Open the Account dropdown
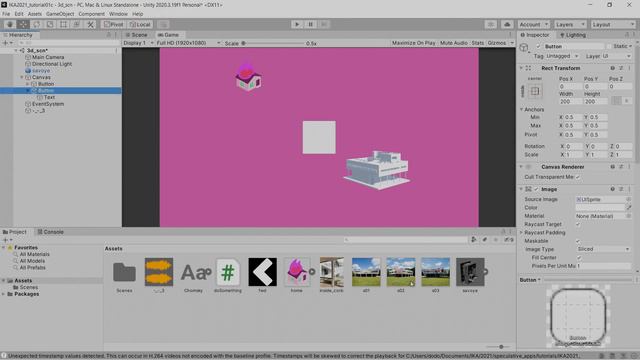Screen dimensions: 640x360 [x=533, y=24]
